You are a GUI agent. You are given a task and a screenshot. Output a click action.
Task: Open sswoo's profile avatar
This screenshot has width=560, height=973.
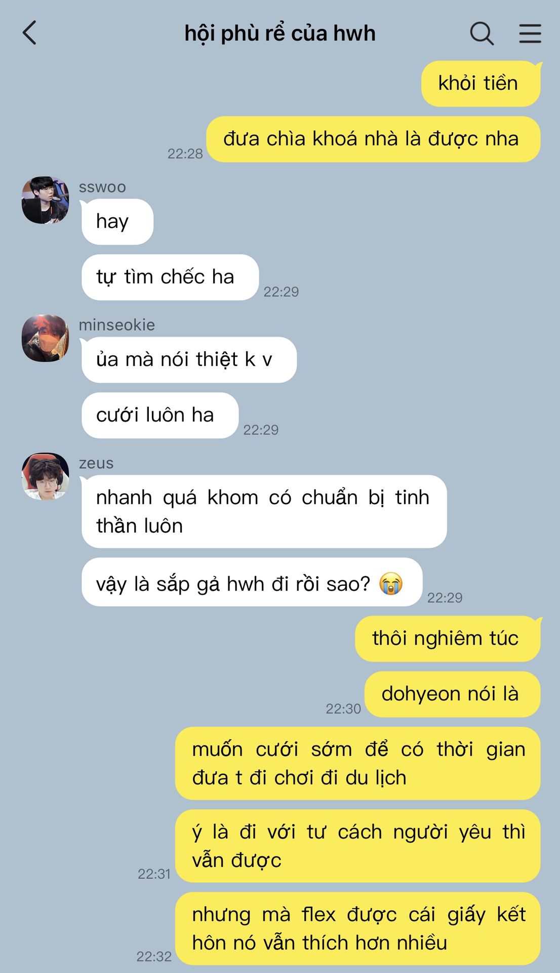coord(45,200)
